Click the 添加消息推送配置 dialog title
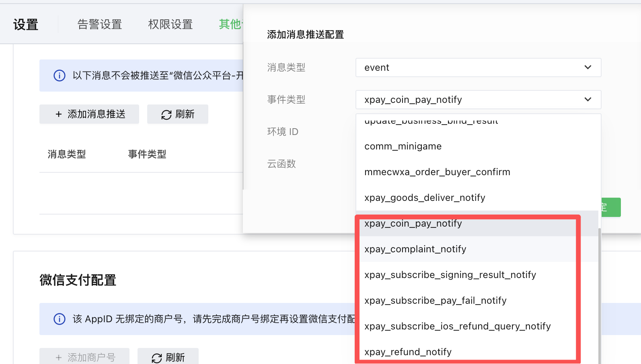The image size is (641, 364). pos(306,35)
